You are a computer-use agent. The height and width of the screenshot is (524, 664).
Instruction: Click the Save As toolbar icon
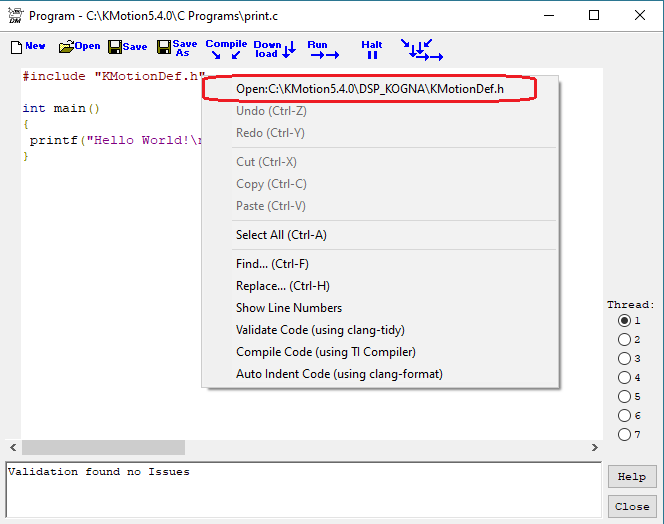tap(177, 48)
